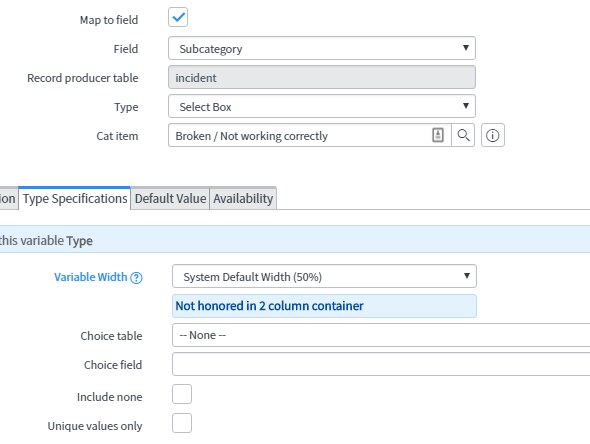Select the Type Specifications tab
The height and width of the screenshot is (444, 590).
(75, 198)
